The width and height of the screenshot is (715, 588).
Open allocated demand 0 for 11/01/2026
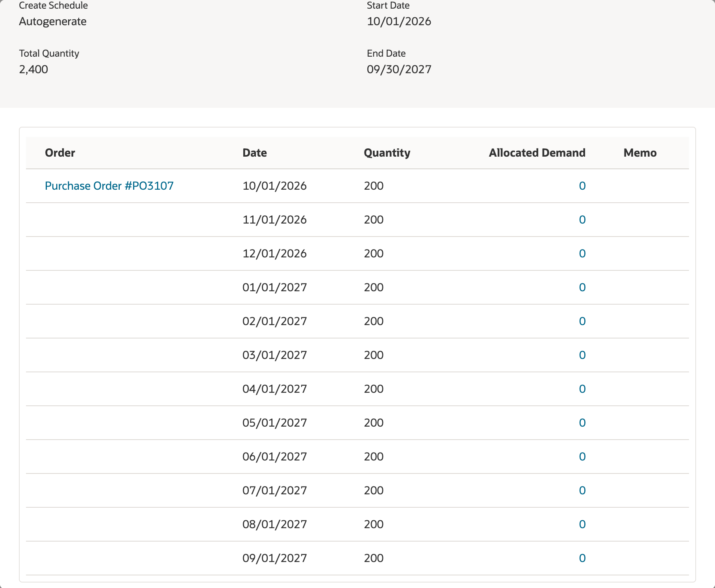coord(582,220)
